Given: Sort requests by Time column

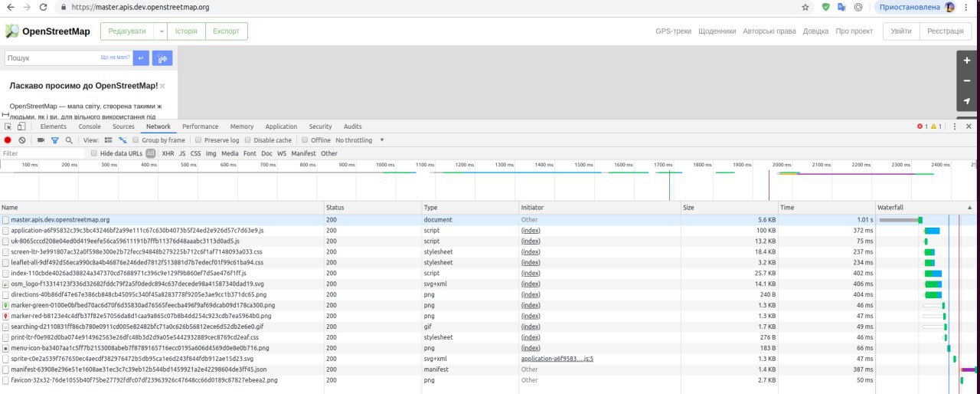Looking at the screenshot, I should coord(826,208).
